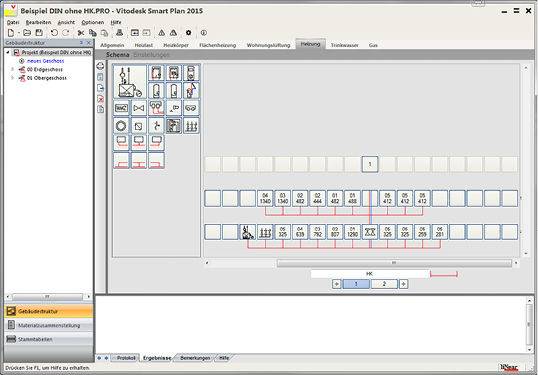Select radiator cell 04 1340 in schema

tap(265, 198)
